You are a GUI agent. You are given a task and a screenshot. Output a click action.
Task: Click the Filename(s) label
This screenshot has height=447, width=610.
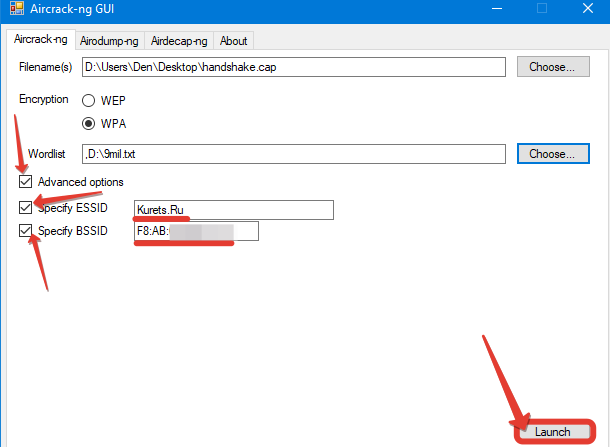[x=46, y=67]
